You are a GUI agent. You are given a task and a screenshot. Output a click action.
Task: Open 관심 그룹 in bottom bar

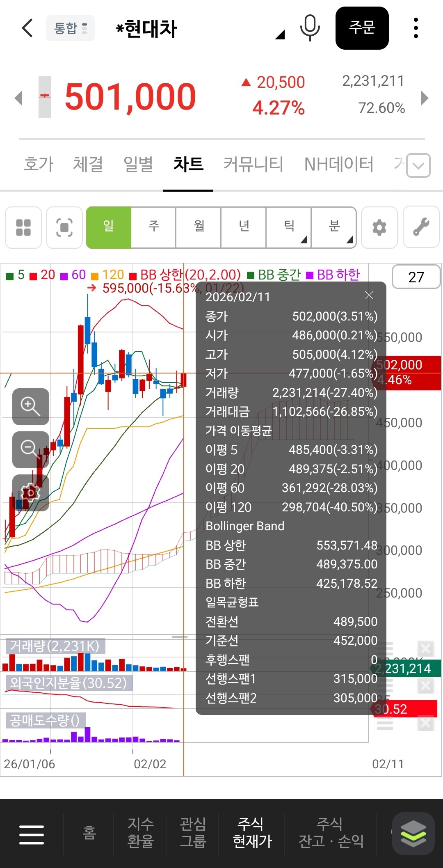[193, 833]
